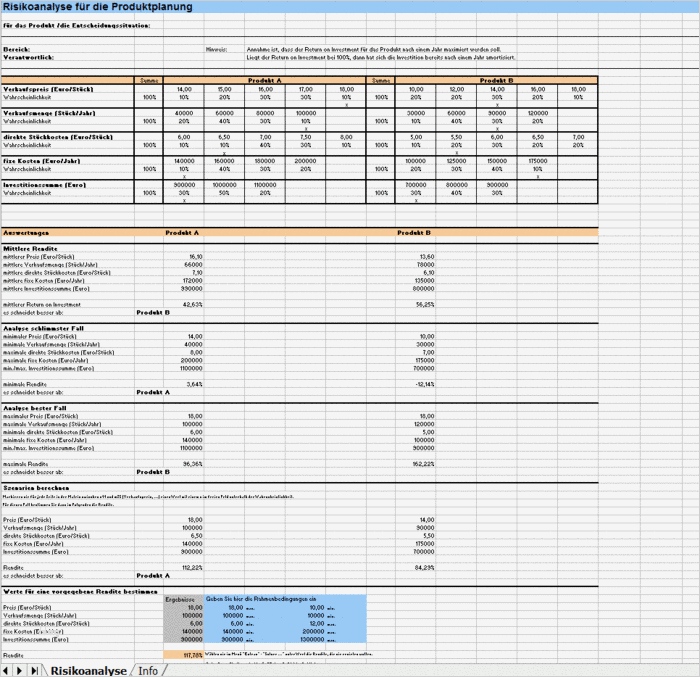Select the price cell '15,00' for Produkt A
The width and height of the screenshot is (700, 677).
pyautogui.click(x=225, y=89)
